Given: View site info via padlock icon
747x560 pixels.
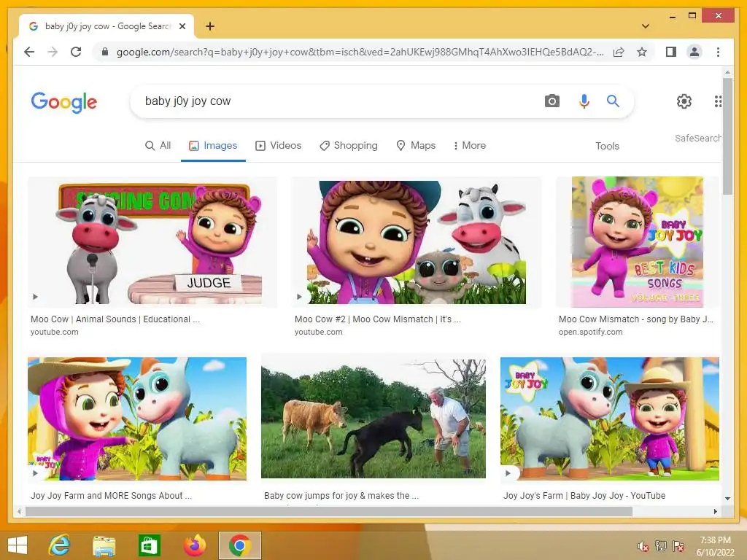Looking at the screenshot, I should coord(105,52).
